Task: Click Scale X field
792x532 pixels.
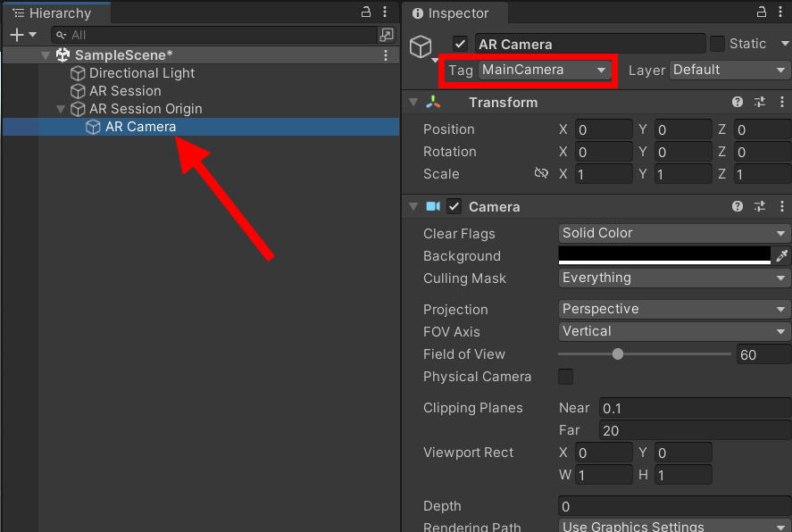Action: (604, 174)
